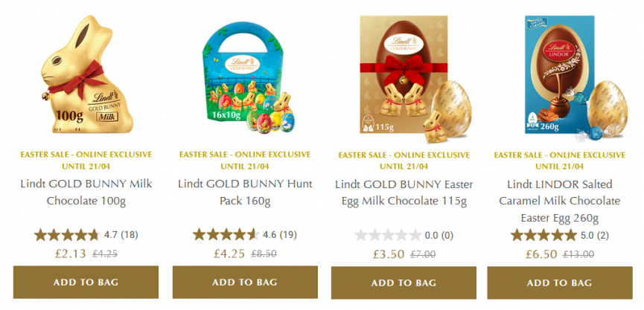
Task: Add Gold Bunny Hunt Pack 160g to bag
Action: (245, 282)
